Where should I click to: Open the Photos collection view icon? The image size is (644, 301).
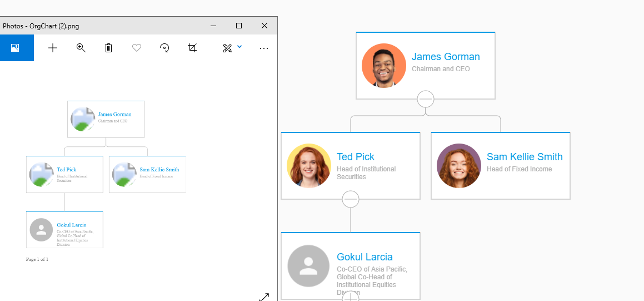[15, 48]
